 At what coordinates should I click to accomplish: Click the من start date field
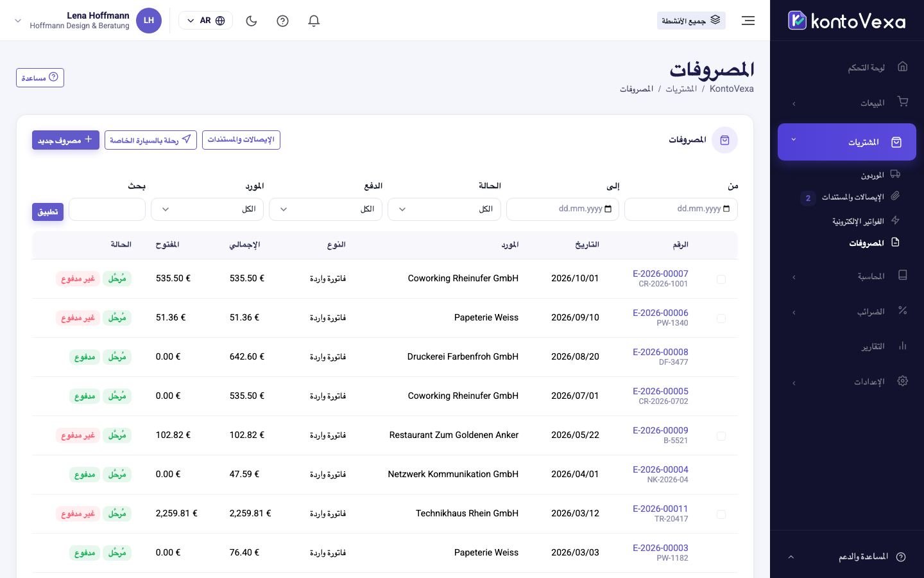[x=681, y=209]
